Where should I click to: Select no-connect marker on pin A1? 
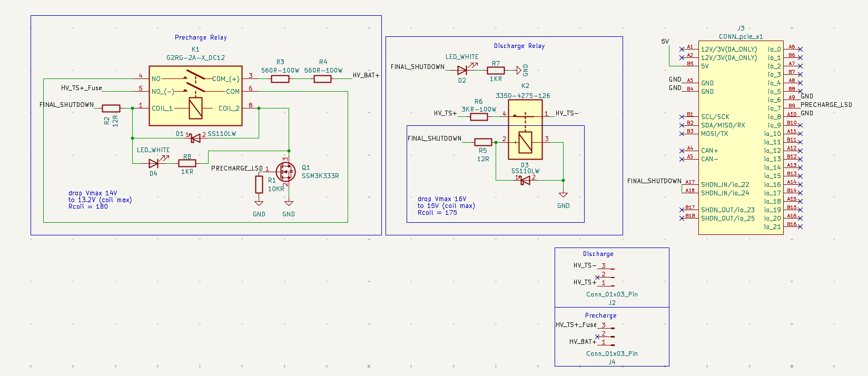click(682, 50)
